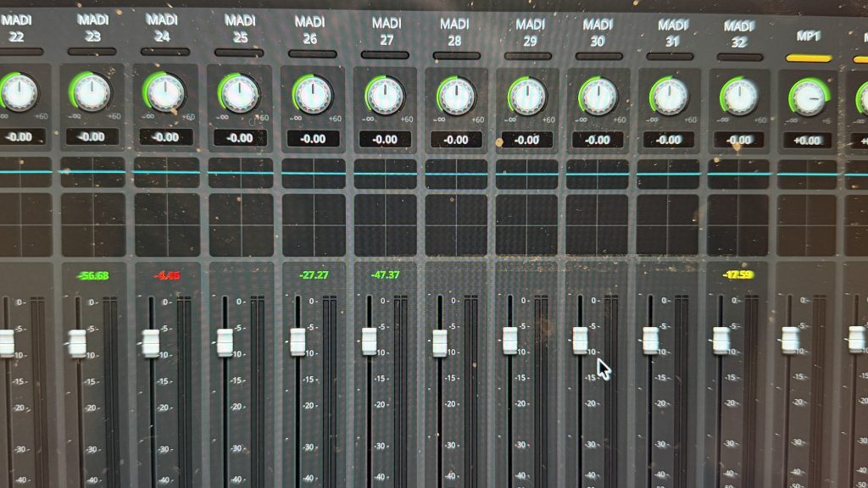
Task: Select the MADI 32 gain value field
Action: click(739, 140)
